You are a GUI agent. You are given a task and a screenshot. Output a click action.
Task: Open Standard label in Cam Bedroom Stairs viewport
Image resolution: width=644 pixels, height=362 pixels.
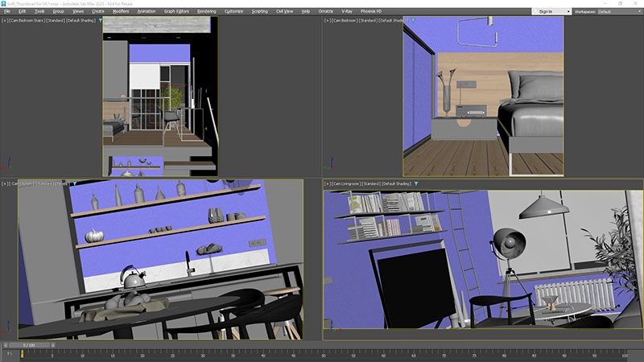coord(56,21)
